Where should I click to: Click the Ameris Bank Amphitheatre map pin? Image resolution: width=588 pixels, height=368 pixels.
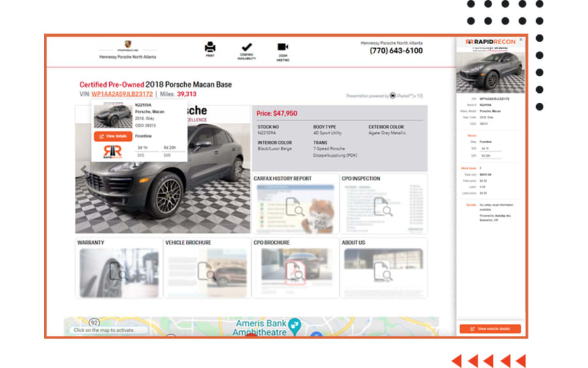tap(295, 326)
